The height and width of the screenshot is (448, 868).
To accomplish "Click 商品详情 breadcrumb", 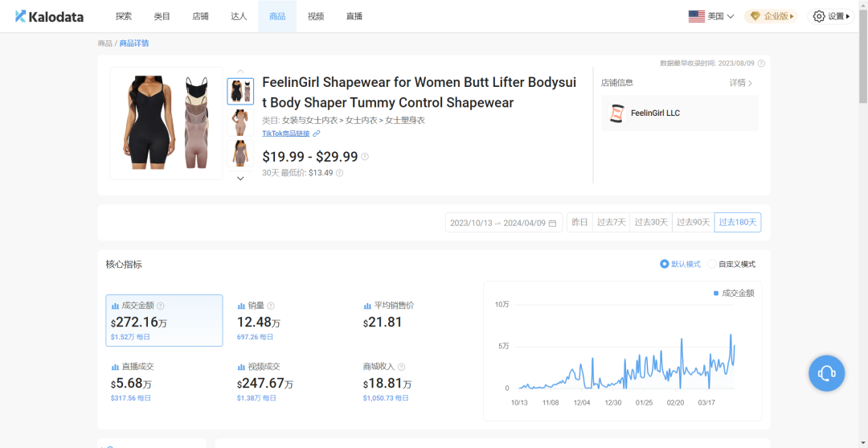I will (134, 43).
